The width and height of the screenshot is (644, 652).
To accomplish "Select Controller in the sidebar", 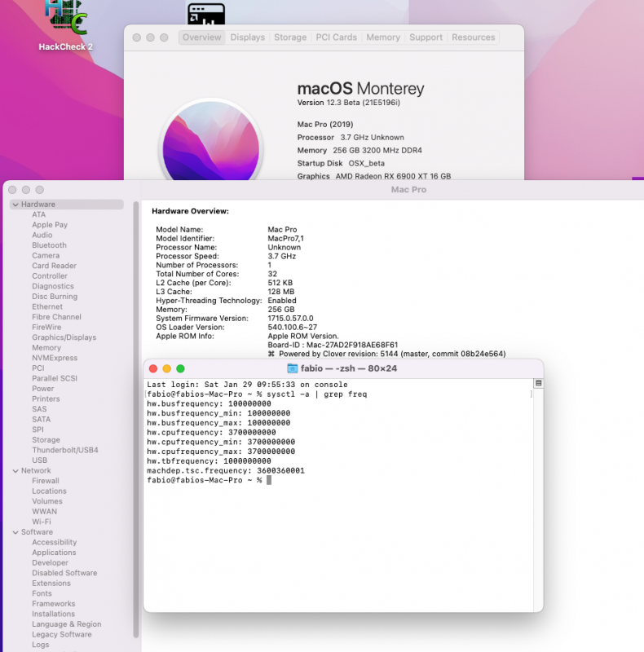I will tap(50, 276).
